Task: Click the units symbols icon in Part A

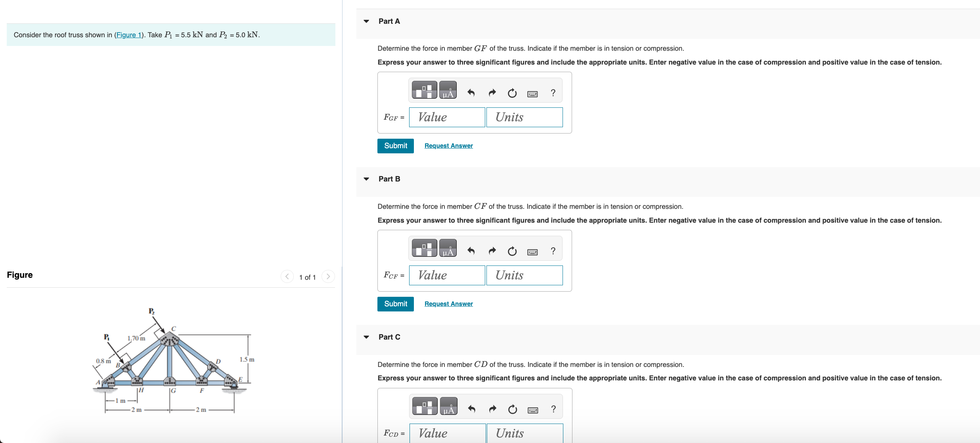Action: (448, 90)
